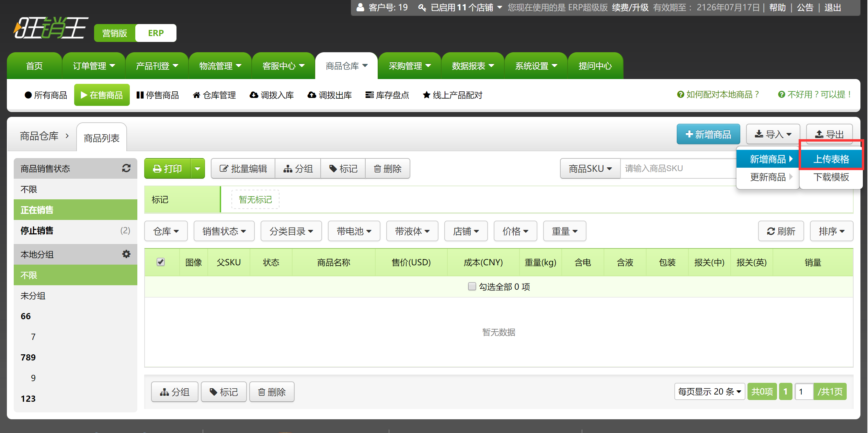Click the blue 新增商品 plus button

click(708, 134)
